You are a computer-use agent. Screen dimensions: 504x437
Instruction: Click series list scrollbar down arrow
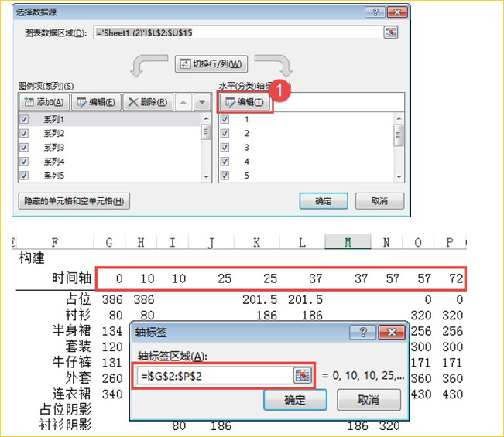tap(207, 177)
